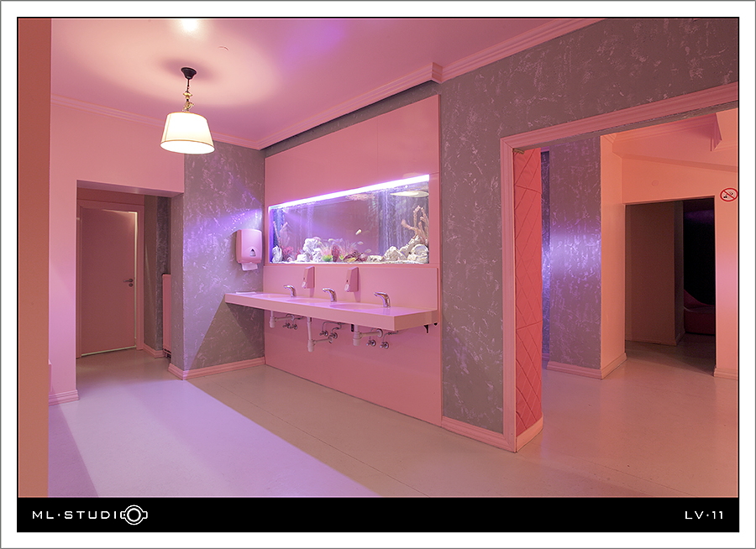Click the ML·STUDIO caption text
This screenshot has width=756, height=549.
click(x=90, y=515)
